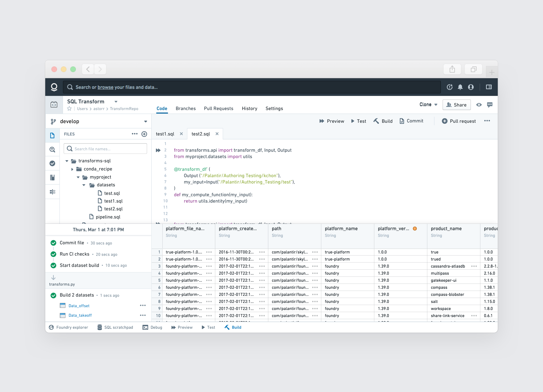Image resolution: width=543 pixels, height=392 pixels.
Task: Open the file search sidebar icon
Action: tap(52, 150)
